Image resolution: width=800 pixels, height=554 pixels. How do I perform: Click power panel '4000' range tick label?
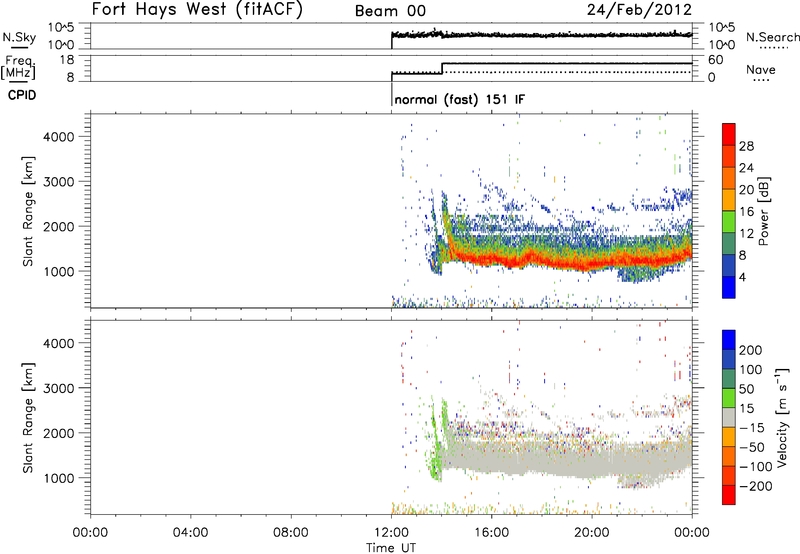click(58, 137)
